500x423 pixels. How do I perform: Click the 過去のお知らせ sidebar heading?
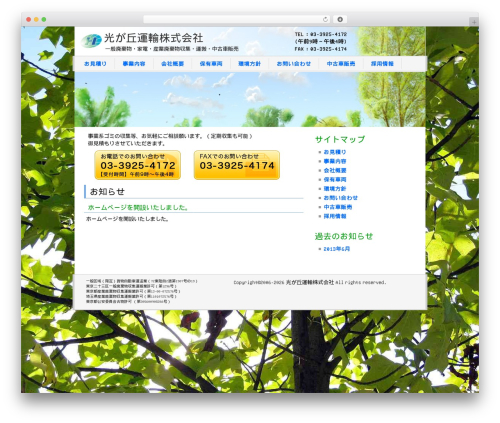[x=344, y=236]
